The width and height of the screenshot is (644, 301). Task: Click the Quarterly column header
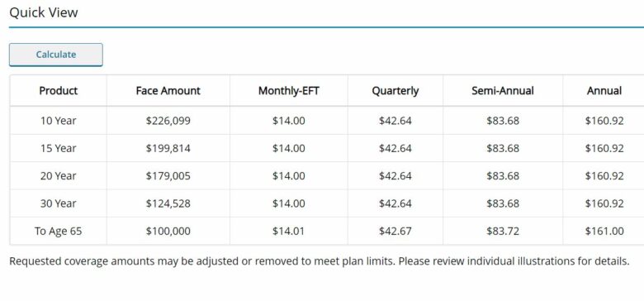coord(395,90)
